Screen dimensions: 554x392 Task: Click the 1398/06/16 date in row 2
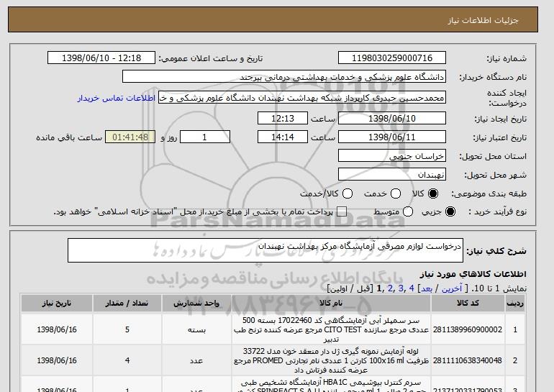pyautogui.click(x=57, y=360)
